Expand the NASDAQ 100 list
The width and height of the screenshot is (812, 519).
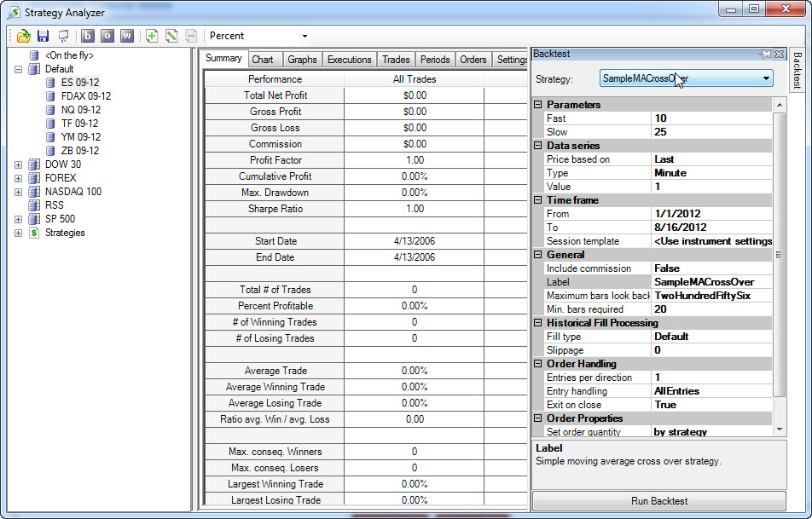[18, 192]
